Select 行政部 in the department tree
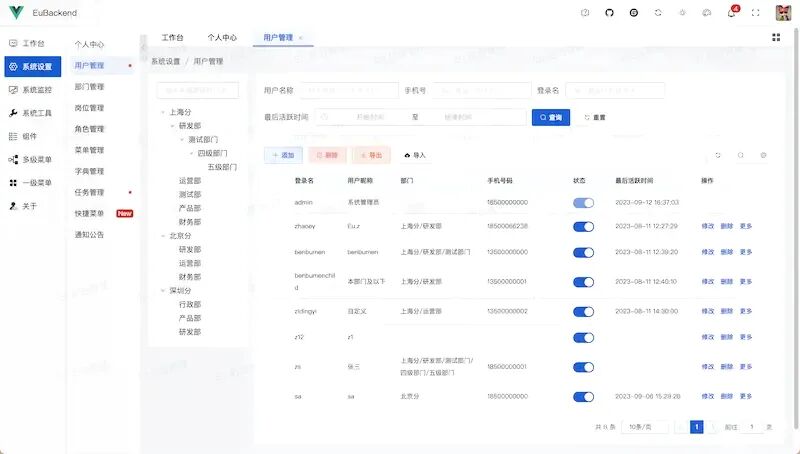The width and height of the screenshot is (800, 454). (x=190, y=305)
